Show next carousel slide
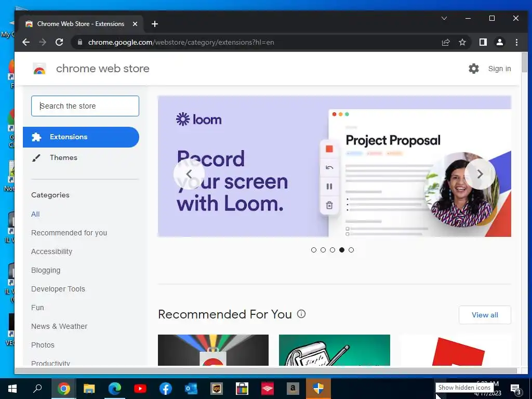Screen dimensions: 532x399 (480, 174)
